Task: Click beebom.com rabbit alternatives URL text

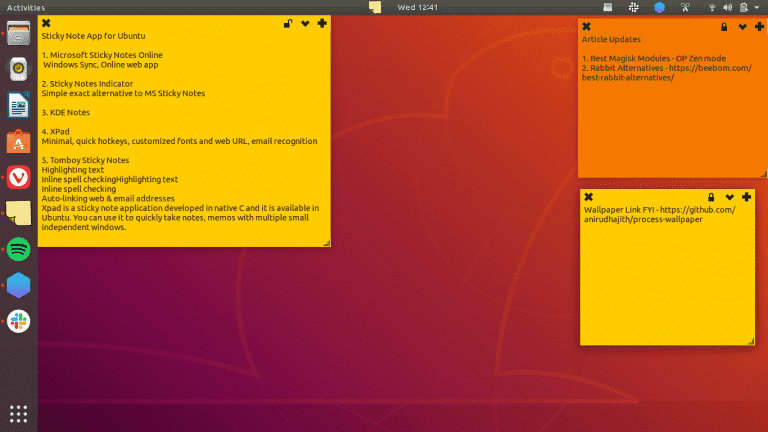Action: pyautogui.click(x=667, y=72)
